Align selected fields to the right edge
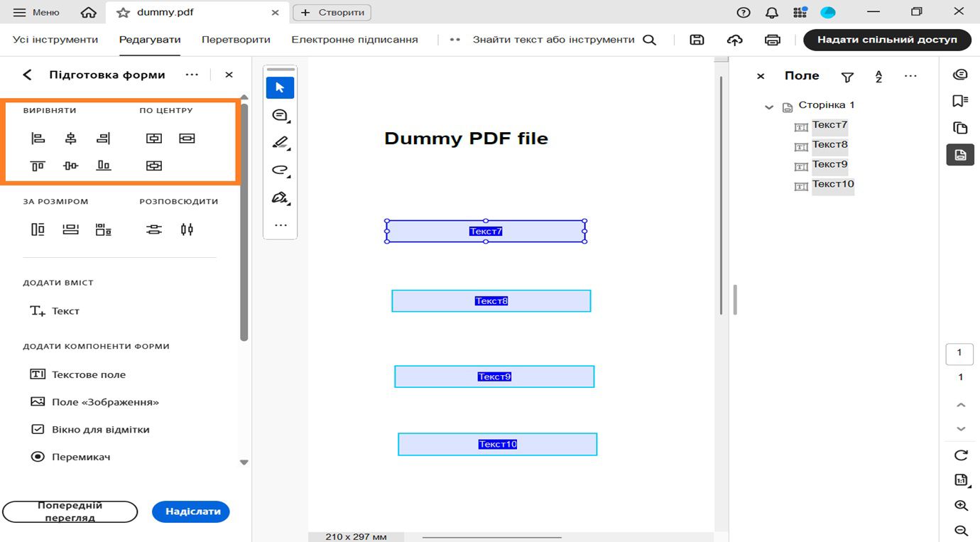This screenshot has width=980, height=542. pos(104,139)
